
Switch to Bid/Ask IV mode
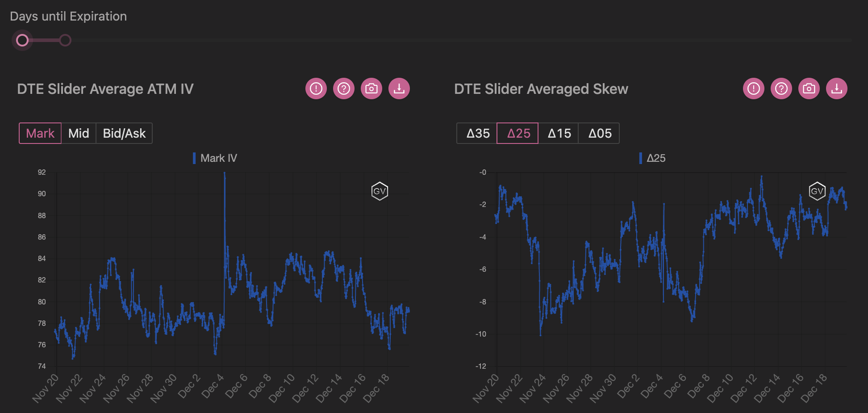coord(124,133)
